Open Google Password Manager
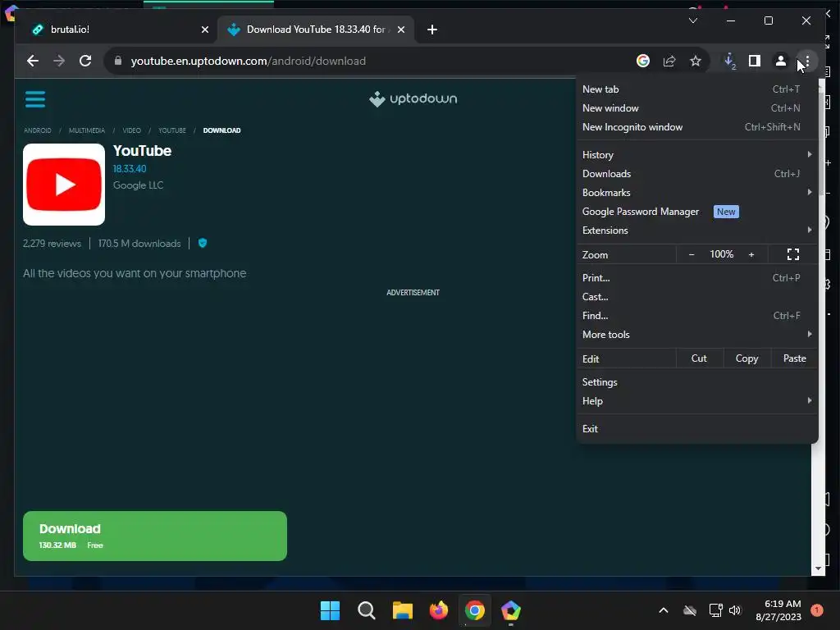Screen dimensions: 840x630 coord(697,212)
